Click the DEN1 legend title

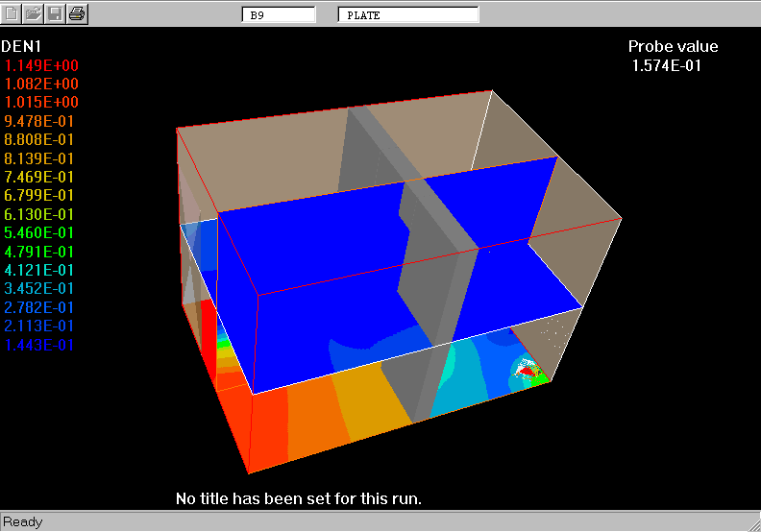click(x=21, y=46)
